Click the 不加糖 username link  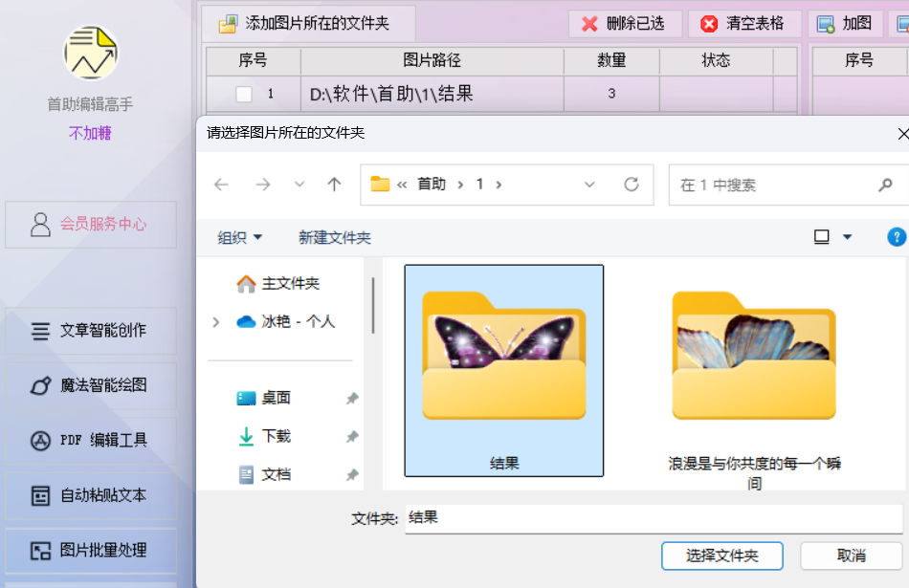click(90, 133)
